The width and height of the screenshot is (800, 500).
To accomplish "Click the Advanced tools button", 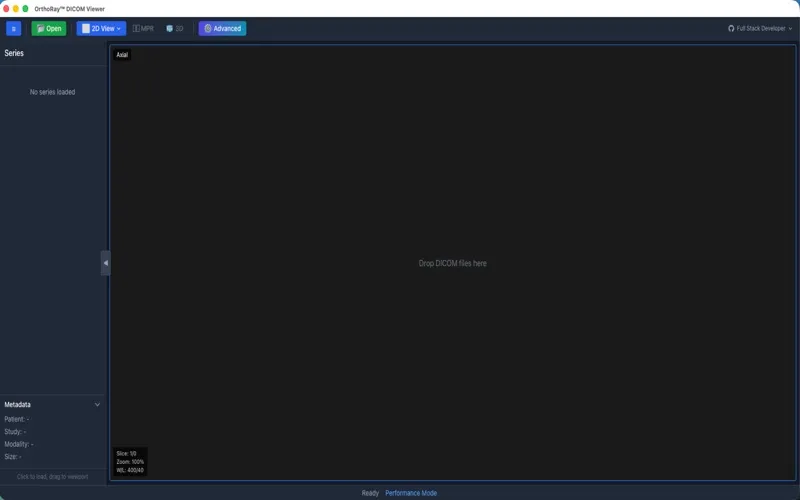I will click(x=222, y=29).
